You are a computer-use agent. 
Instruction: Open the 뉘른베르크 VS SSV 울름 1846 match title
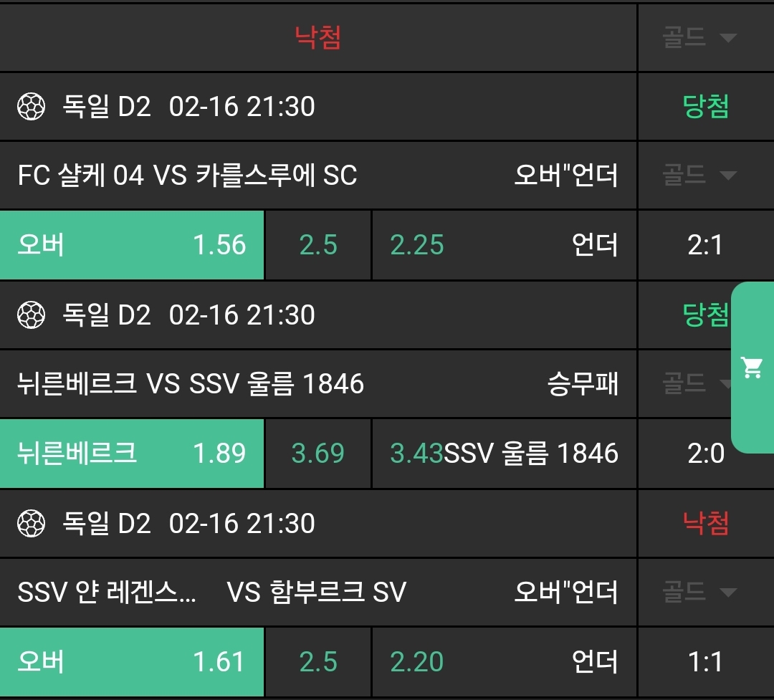[x=191, y=384]
